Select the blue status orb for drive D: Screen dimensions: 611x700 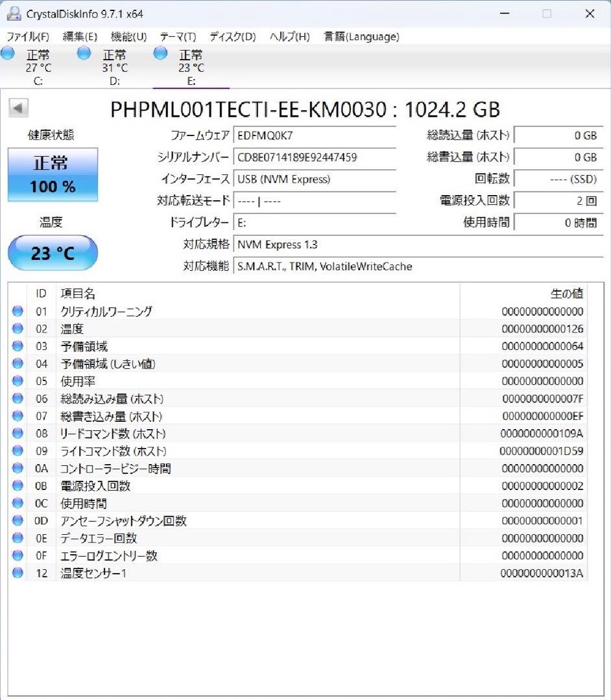[x=84, y=54]
